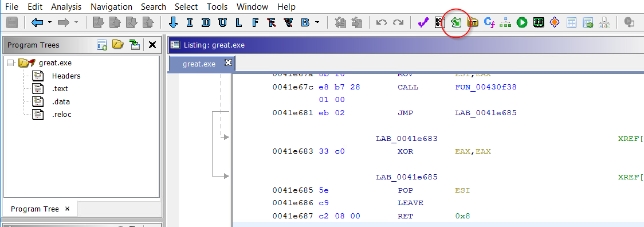This screenshot has width=644, height=227.
Task: Go to next undefined with U icon
Action: (x=222, y=22)
